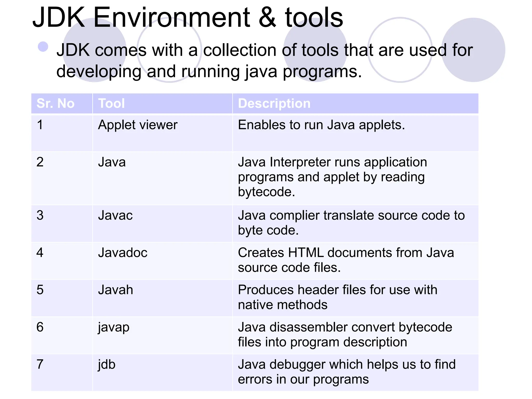Viewport: 532px width, 399px height.
Task: Click the slide title 'JDK Environment & tools'
Action: pyautogui.click(x=188, y=18)
